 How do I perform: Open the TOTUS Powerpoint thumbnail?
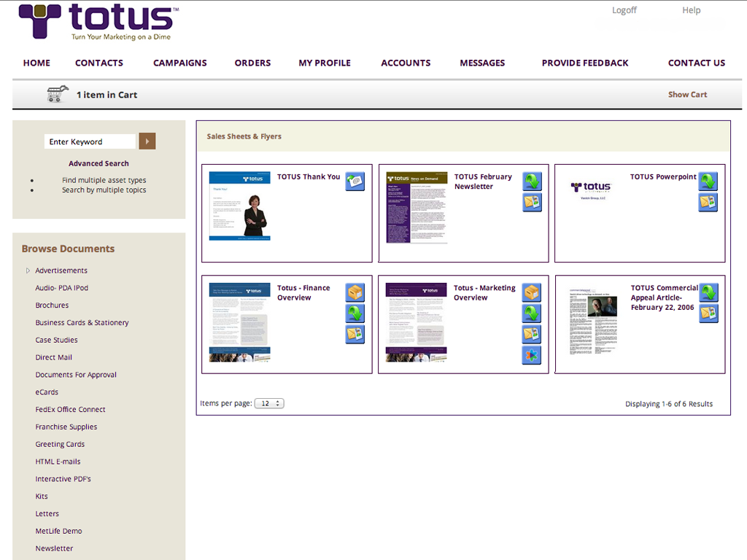(591, 190)
